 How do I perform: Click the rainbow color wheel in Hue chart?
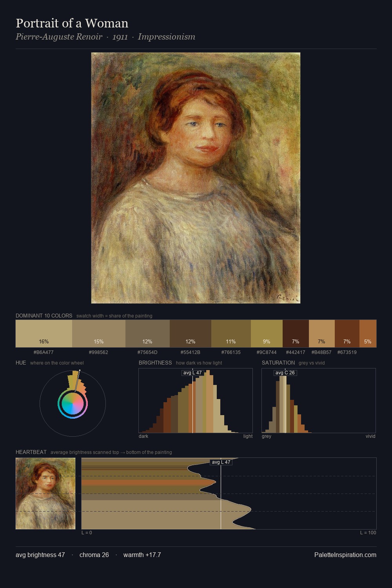[73, 403]
